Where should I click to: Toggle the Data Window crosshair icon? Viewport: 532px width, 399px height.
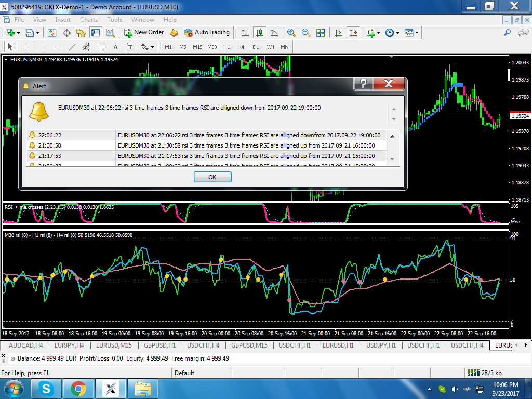(x=67, y=33)
